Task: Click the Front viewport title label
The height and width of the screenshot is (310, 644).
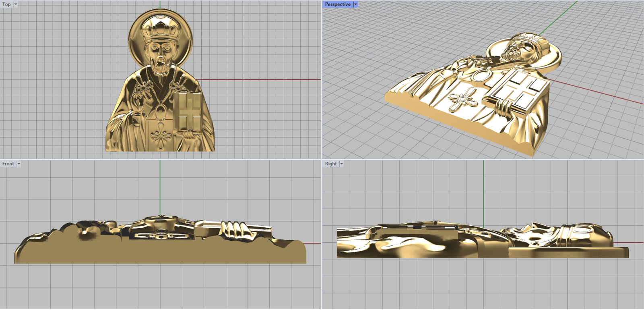Action: 8,164
